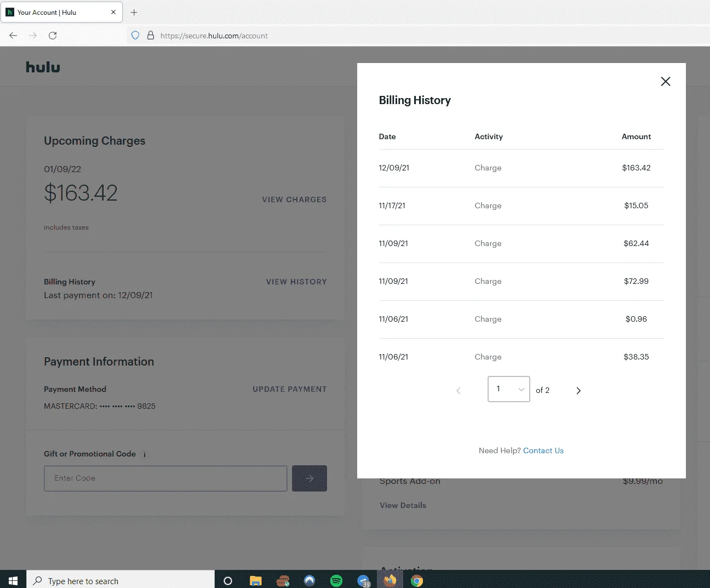The height and width of the screenshot is (588, 710).
Task: Open the brown app icon beside File Explorer
Action: coord(283,581)
